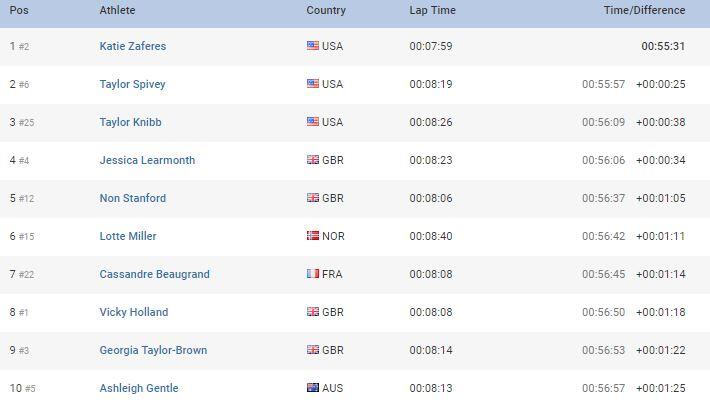Image resolution: width=710 pixels, height=405 pixels.
Task: Click the Time/Difference column header
Action: 644,10
